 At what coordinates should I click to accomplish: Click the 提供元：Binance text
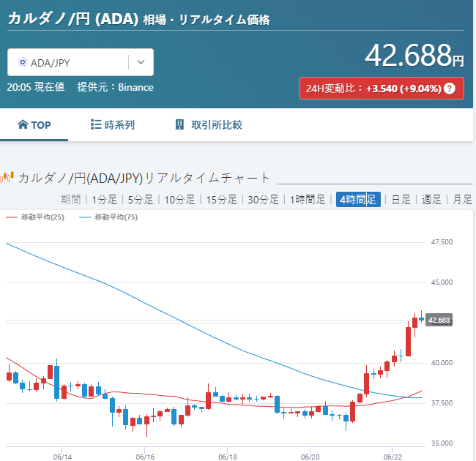tap(116, 87)
